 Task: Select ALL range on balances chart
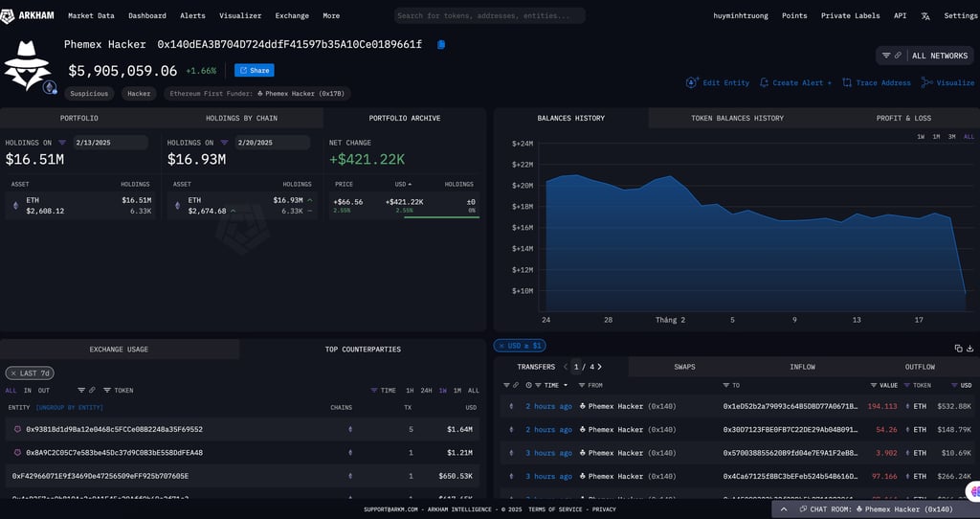969,136
